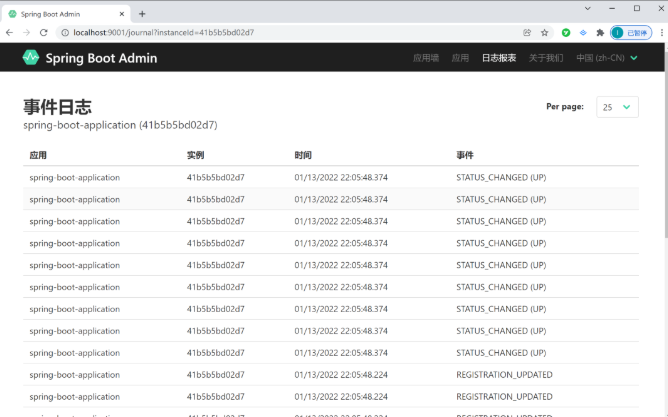Bookmark this page with star icon
The image size is (668, 417).
pos(544,33)
